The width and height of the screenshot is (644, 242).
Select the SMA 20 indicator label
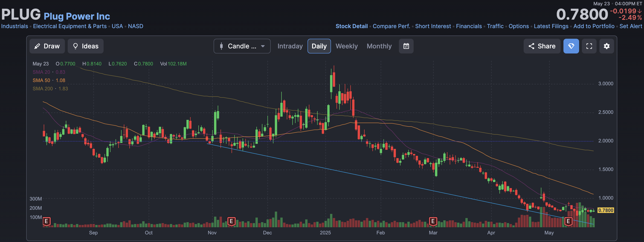point(49,72)
